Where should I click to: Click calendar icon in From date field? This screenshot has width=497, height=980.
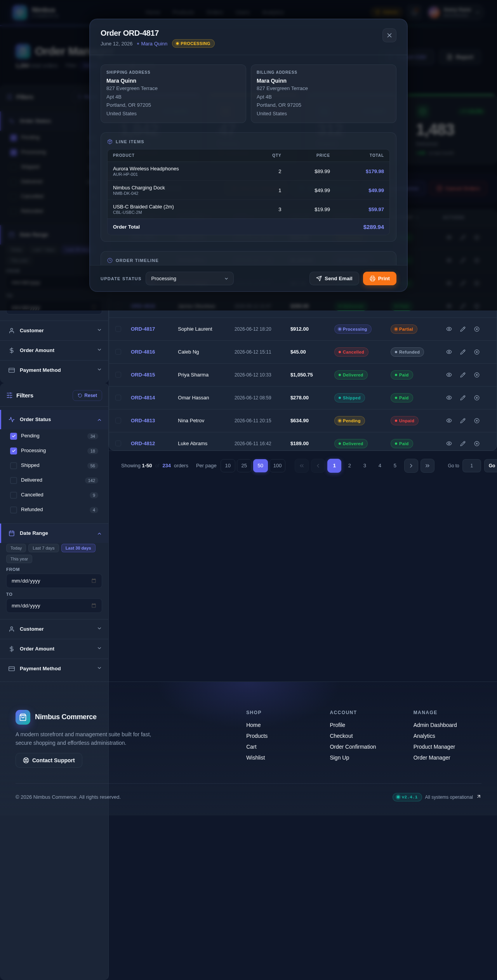[94, 581]
